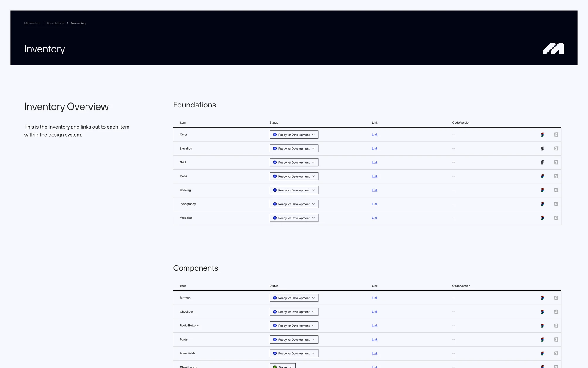Viewport: 588px width, 368px height.
Task: Open the Form Fields status dropdown
Action: [x=294, y=353]
